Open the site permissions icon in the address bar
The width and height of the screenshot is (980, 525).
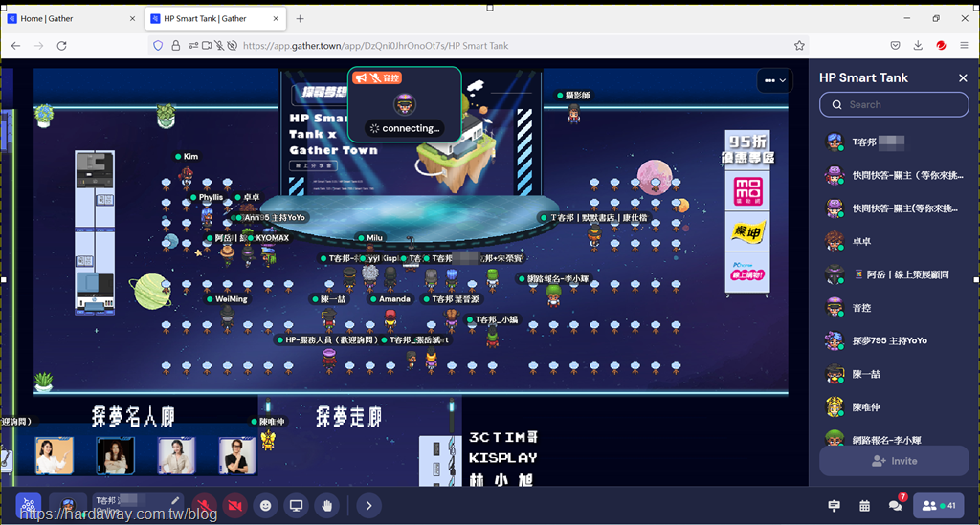tap(193, 46)
